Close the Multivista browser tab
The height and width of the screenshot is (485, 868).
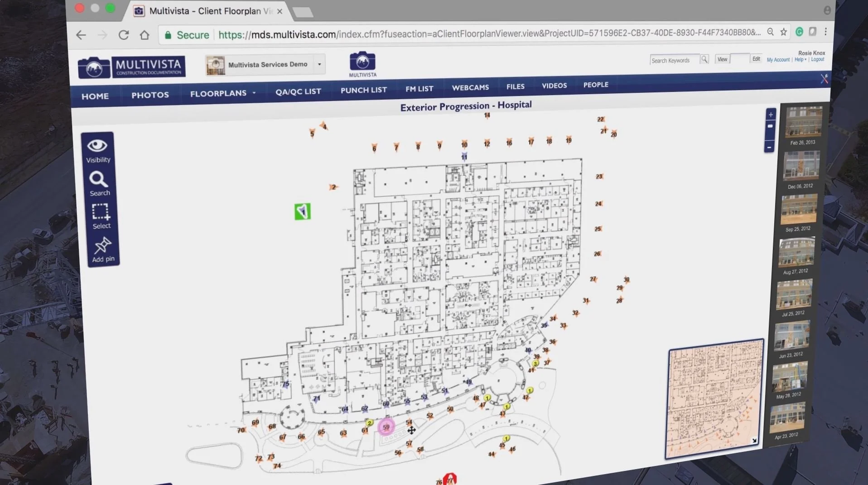tap(280, 11)
